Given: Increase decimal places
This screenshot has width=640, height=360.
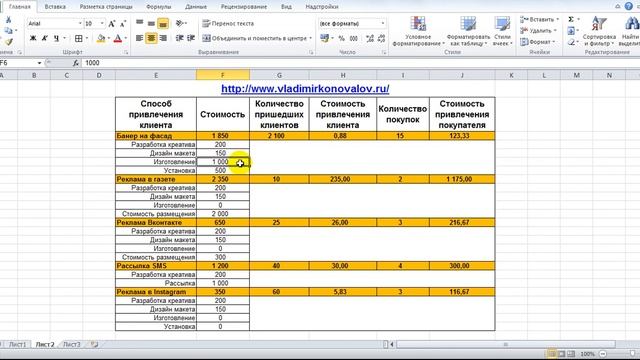Looking at the screenshot, I should [370, 38].
